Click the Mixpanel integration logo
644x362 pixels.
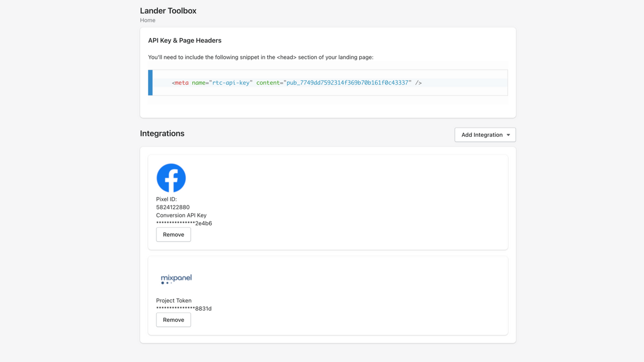point(176,278)
